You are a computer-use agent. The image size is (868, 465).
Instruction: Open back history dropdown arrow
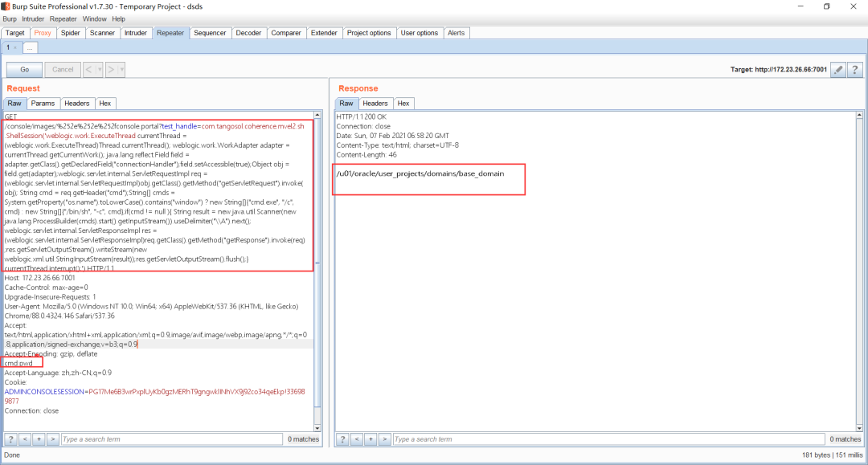click(100, 70)
